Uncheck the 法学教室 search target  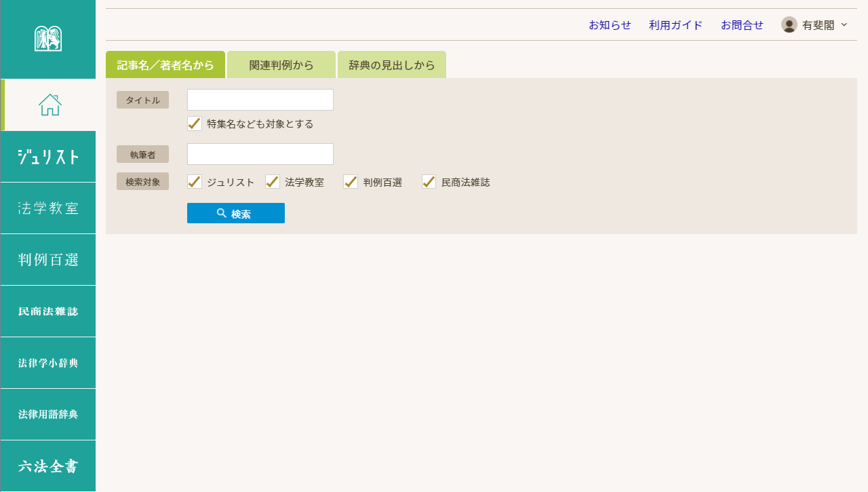click(273, 182)
